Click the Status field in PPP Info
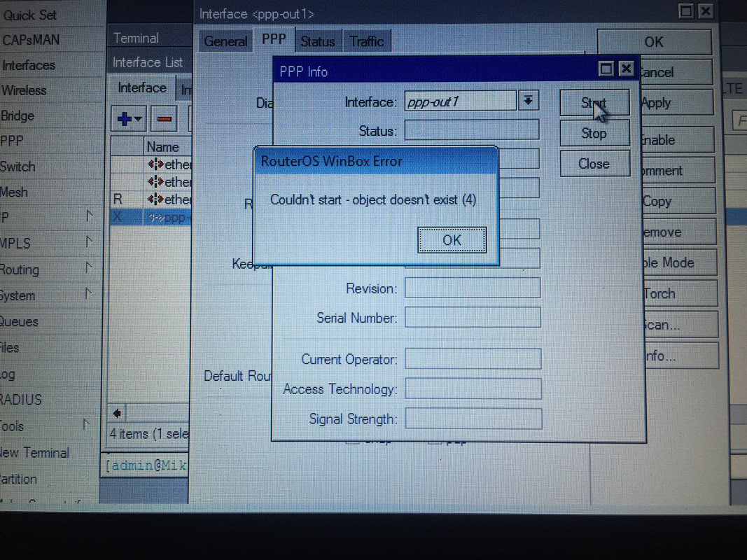The height and width of the screenshot is (560, 747). pos(472,129)
